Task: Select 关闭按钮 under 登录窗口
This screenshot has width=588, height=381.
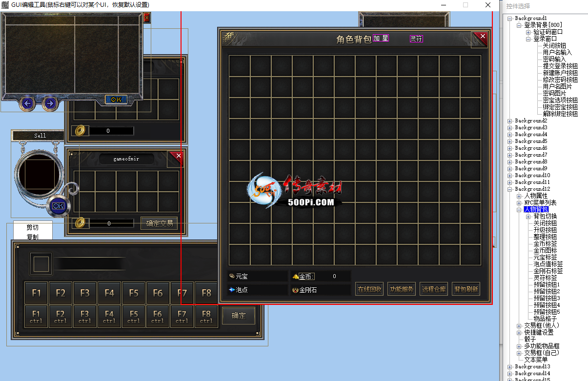Action: (554, 45)
